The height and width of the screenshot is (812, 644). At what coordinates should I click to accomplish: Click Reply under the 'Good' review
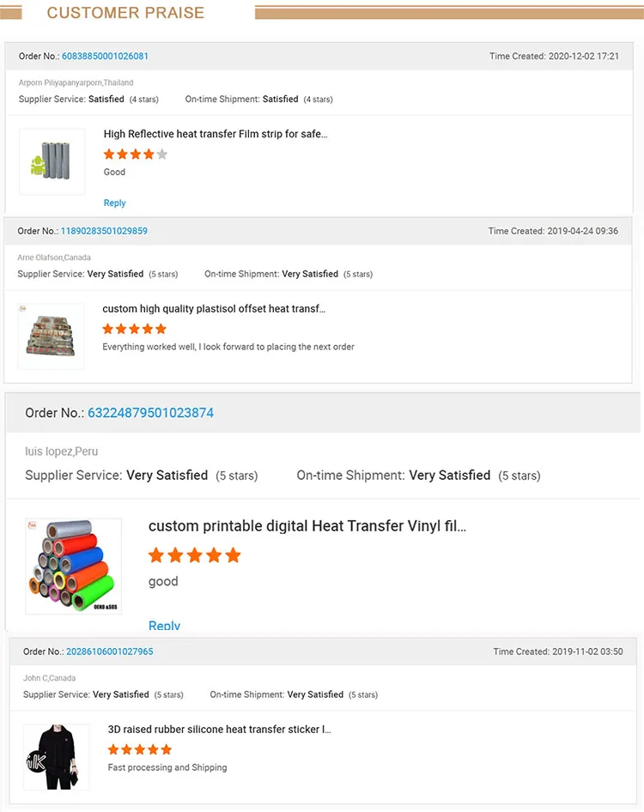[114, 203]
